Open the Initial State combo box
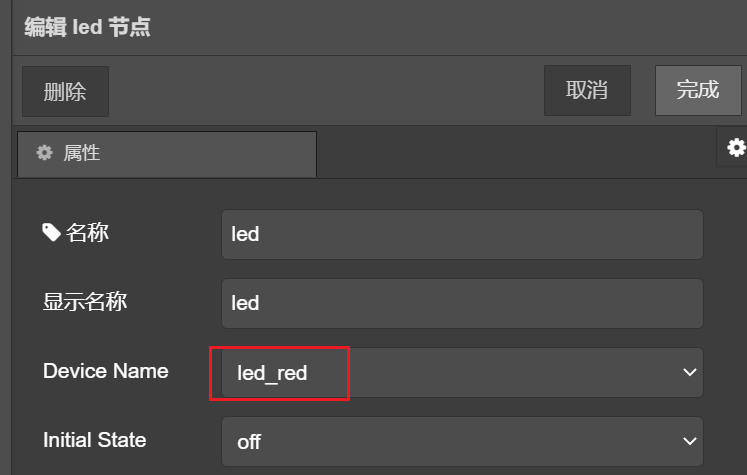 (462, 441)
